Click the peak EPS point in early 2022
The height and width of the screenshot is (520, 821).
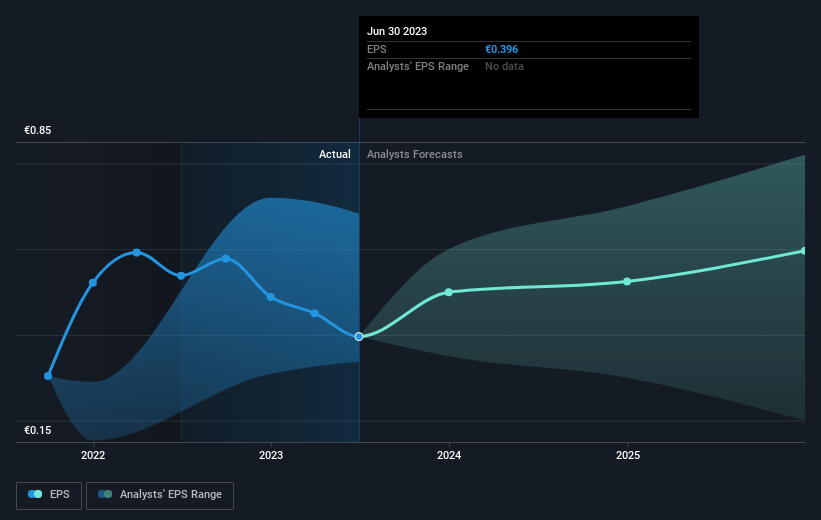137,252
